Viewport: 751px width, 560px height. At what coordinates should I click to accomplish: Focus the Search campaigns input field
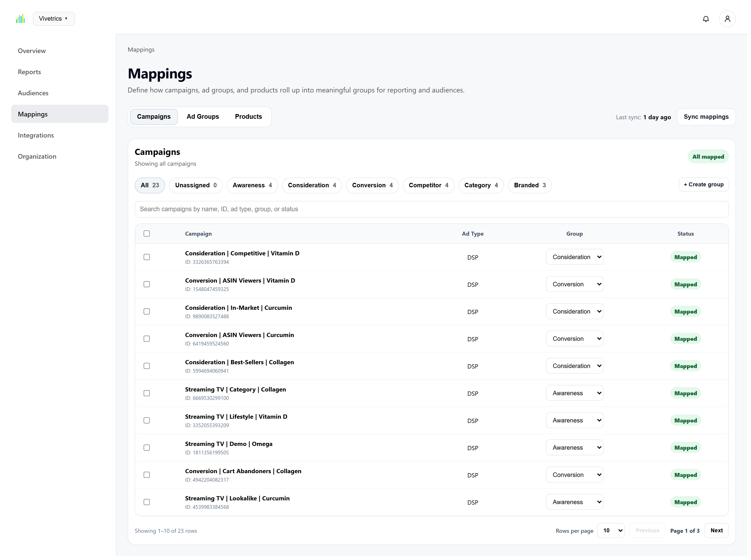point(431,209)
